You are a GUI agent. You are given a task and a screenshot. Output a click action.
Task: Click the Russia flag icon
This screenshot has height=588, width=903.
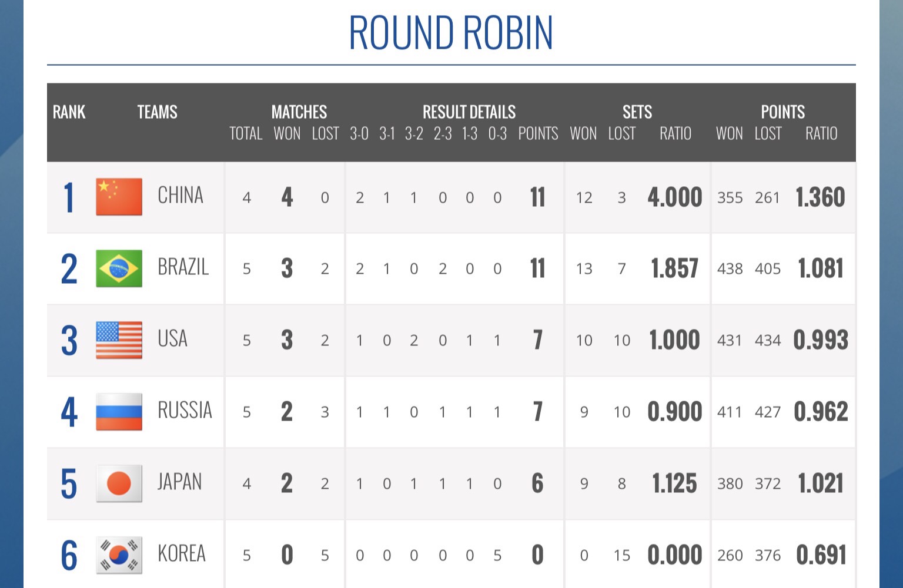coord(119,412)
